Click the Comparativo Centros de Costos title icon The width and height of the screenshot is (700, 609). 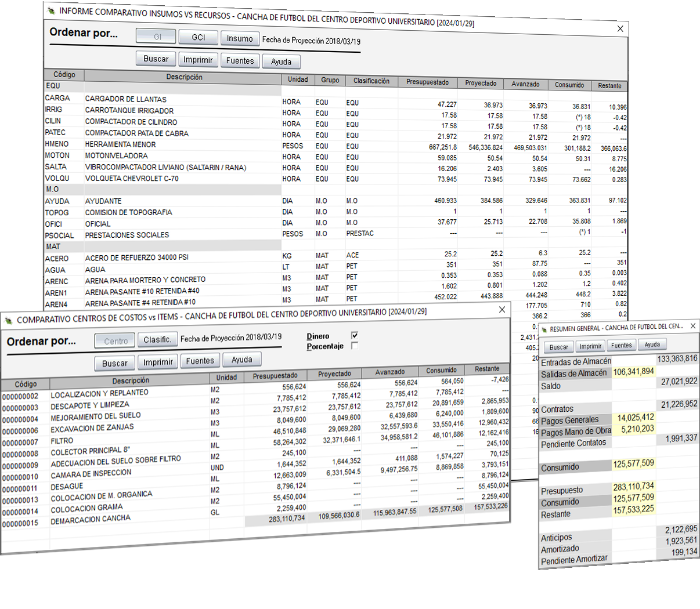click(8, 320)
